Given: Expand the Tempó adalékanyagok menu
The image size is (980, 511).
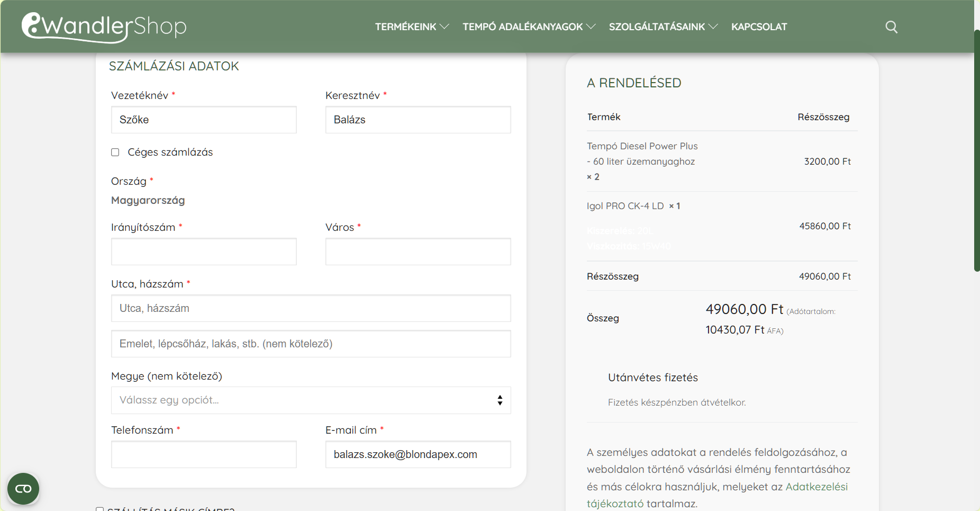Looking at the screenshot, I should [x=529, y=27].
